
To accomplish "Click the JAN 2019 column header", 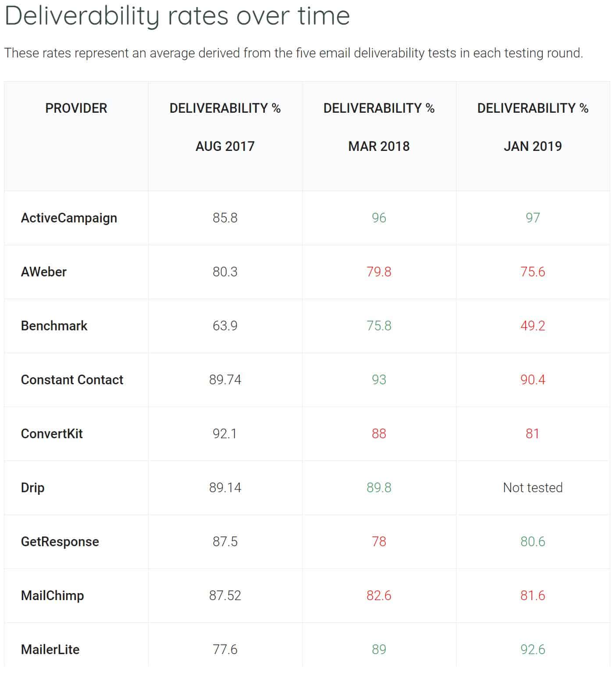I will pos(533,127).
